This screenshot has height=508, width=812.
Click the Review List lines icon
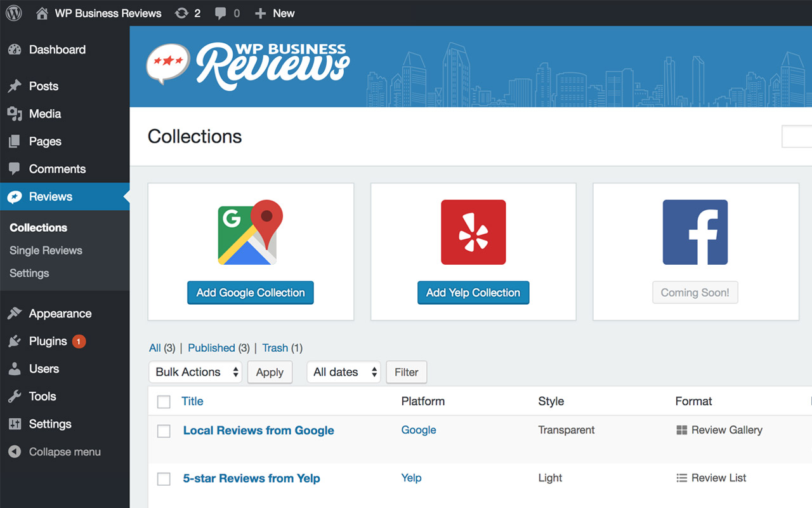[x=682, y=478]
